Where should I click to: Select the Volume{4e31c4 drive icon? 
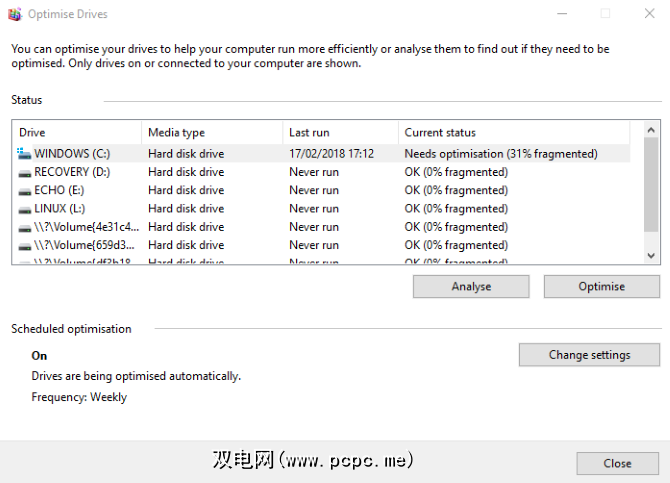pos(25,228)
